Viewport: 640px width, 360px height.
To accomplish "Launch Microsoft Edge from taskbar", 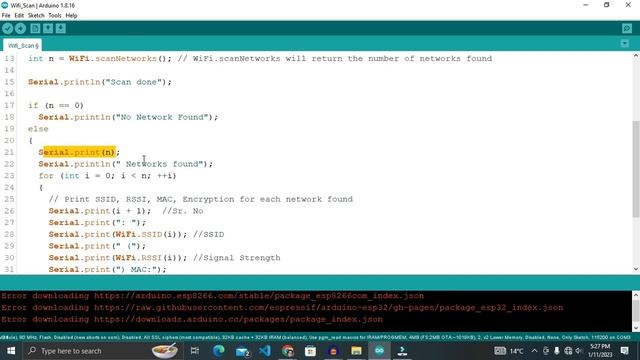I will coord(219,351).
